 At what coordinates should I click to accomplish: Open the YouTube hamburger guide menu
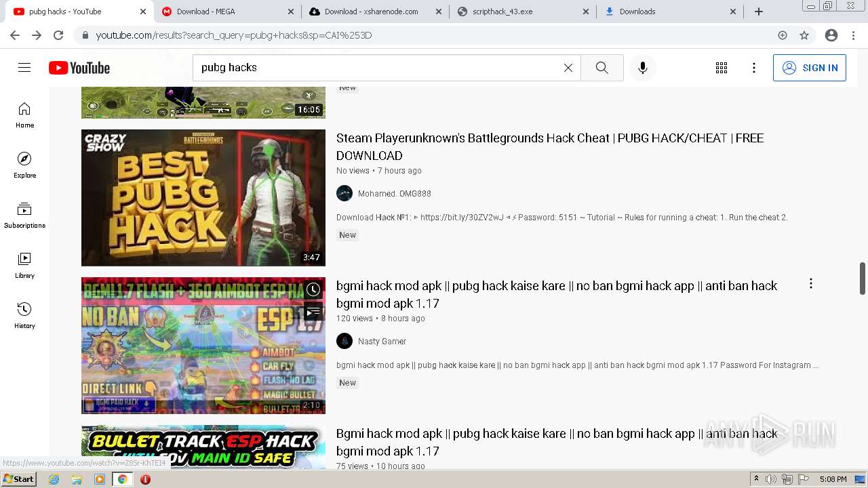[x=24, y=68]
